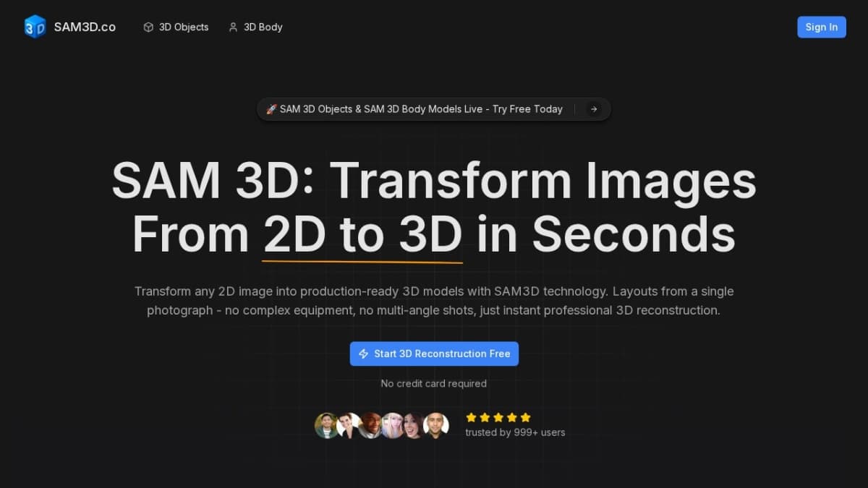Click the right arrow inside the banner
Screen dimensions: 868x488
[x=593, y=109]
